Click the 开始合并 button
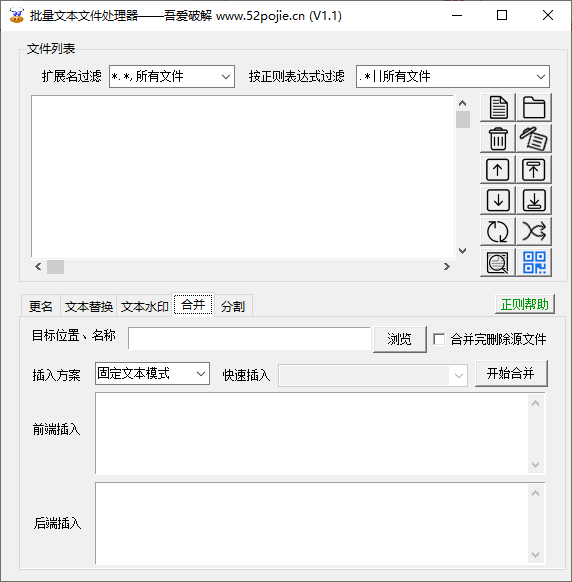 (x=511, y=373)
